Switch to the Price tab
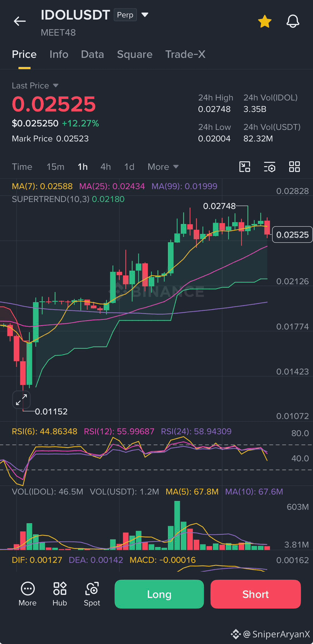Image resolution: width=313 pixels, height=644 pixels. tap(24, 54)
